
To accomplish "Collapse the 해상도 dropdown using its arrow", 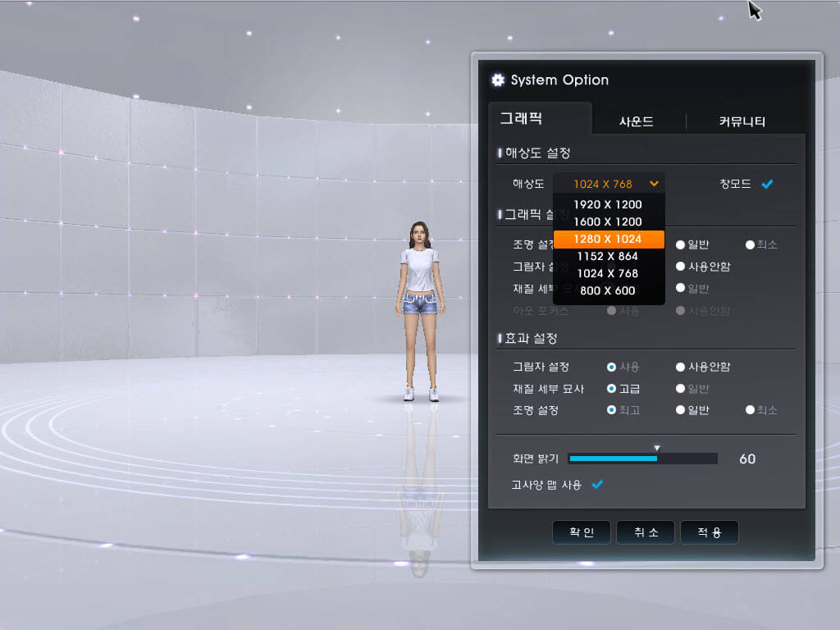I will coord(654,184).
